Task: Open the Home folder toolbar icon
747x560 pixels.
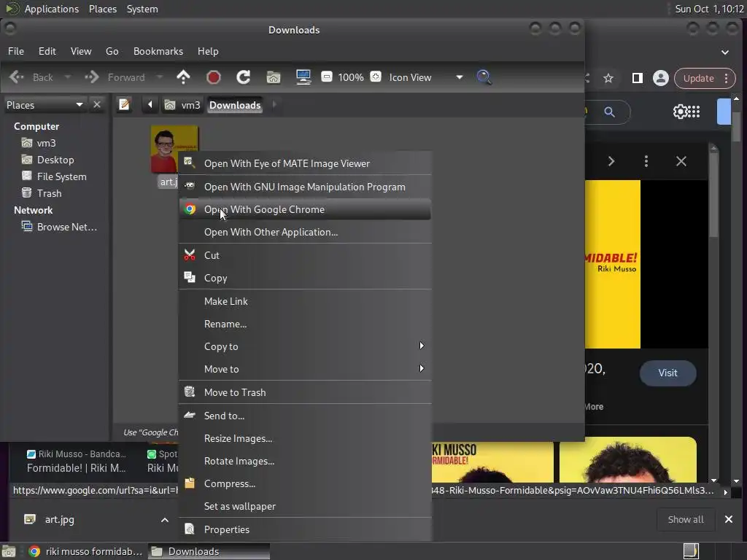Action: coord(274,77)
